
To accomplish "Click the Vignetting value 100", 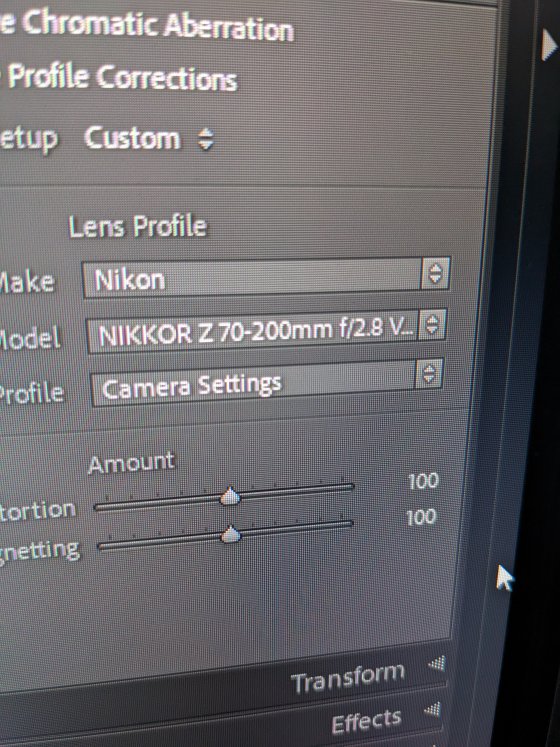I will (x=421, y=517).
